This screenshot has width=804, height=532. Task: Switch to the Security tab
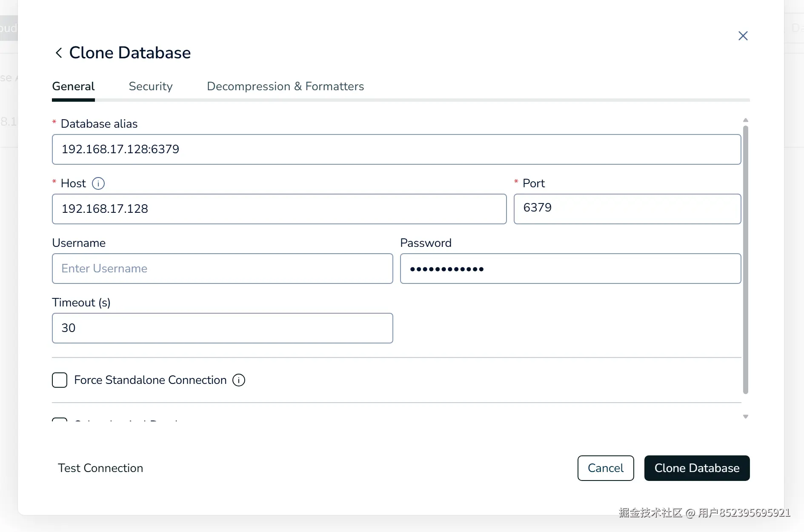click(151, 86)
